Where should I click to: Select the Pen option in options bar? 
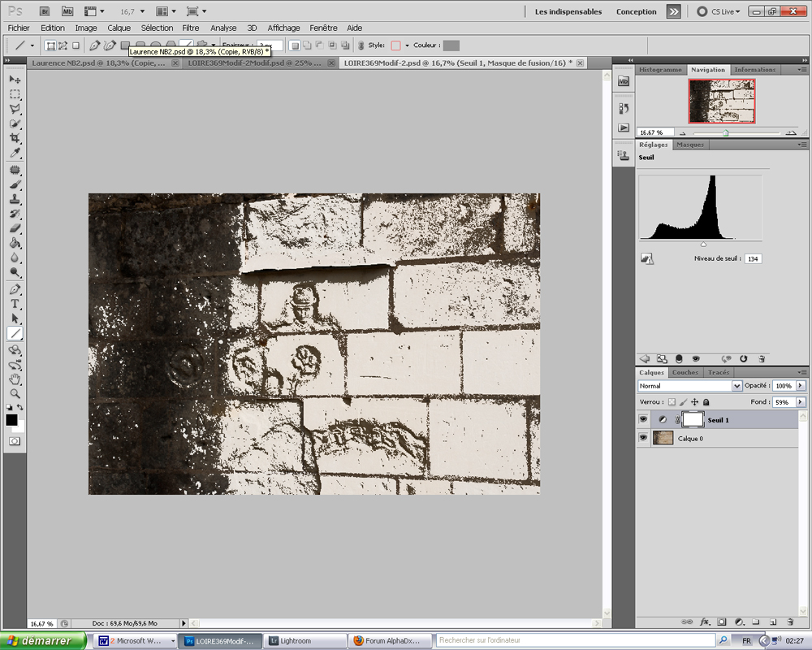click(94, 45)
